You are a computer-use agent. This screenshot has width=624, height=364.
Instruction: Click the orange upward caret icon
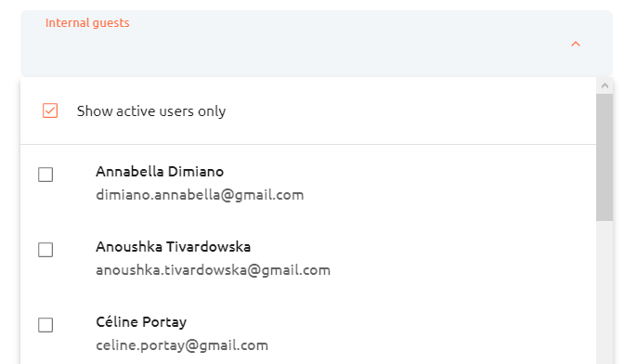click(x=576, y=44)
